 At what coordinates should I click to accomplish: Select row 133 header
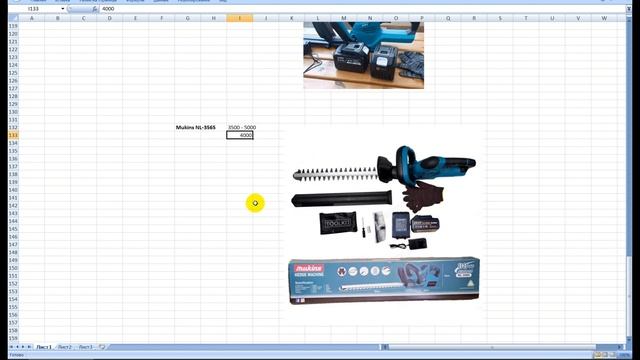(13, 135)
